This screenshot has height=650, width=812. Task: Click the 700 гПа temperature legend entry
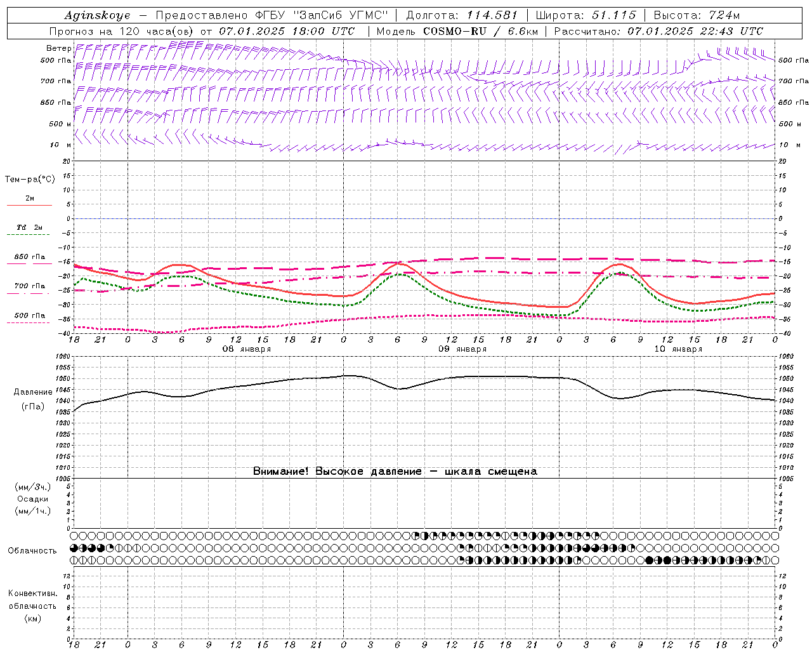click(30, 286)
